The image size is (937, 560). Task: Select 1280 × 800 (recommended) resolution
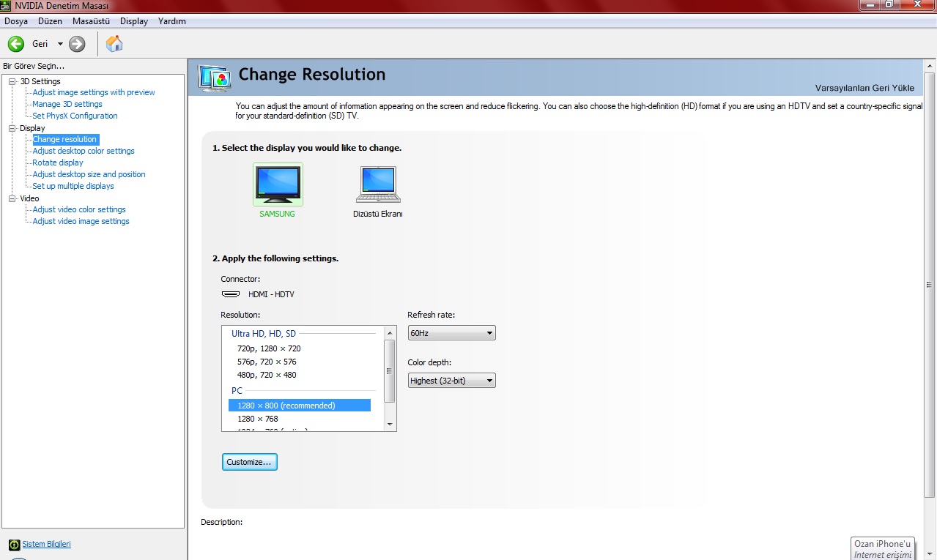coord(300,406)
